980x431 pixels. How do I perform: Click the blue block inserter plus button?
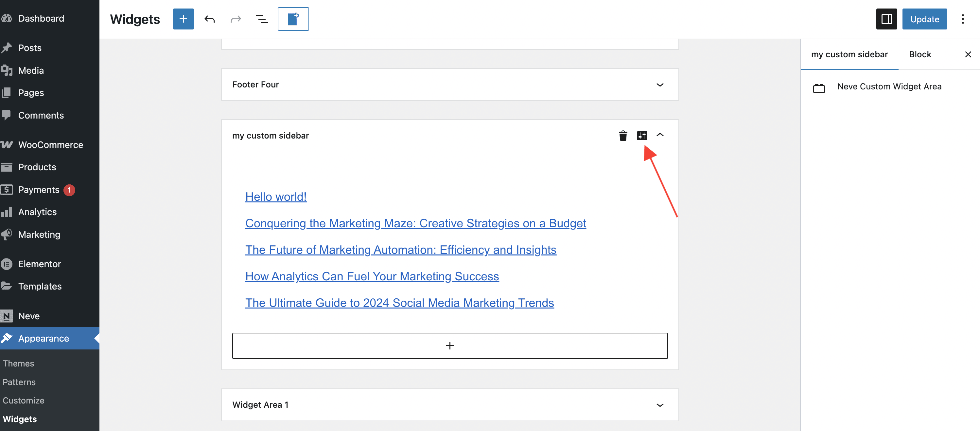click(x=183, y=19)
